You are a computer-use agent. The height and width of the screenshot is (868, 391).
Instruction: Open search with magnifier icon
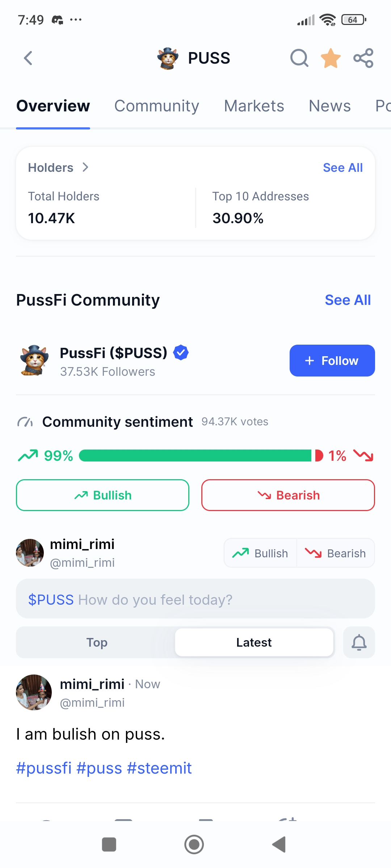[x=299, y=58]
